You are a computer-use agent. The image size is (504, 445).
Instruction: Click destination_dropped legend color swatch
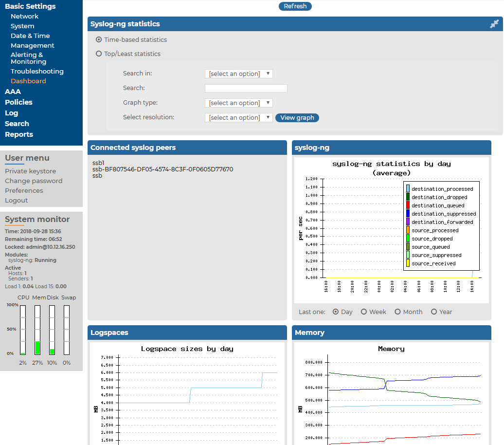tap(408, 197)
